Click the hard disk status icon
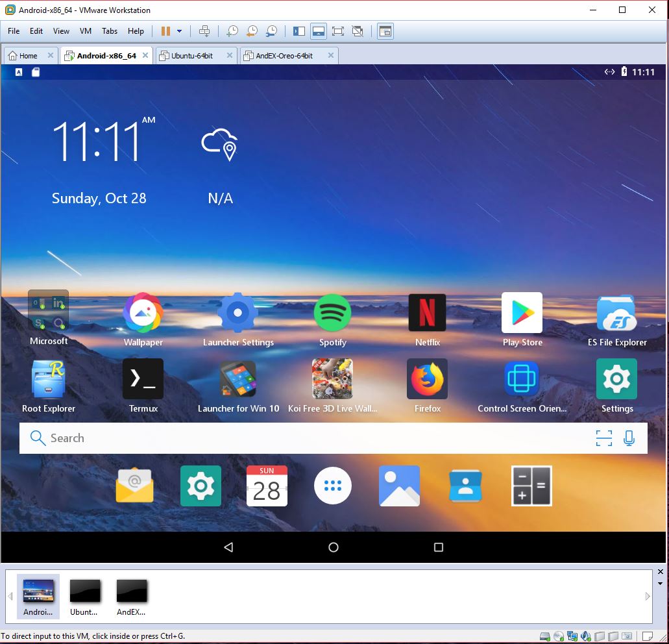The image size is (669, 644). (x=545, y=636)
